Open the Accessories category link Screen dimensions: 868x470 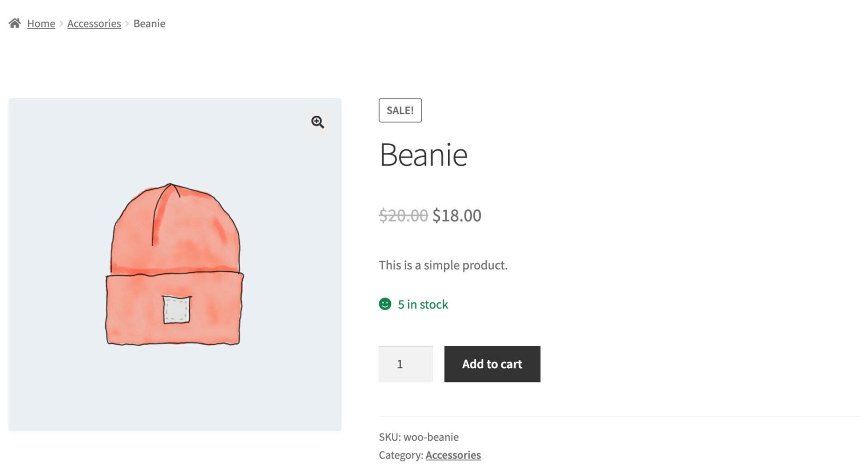point(453,455)
